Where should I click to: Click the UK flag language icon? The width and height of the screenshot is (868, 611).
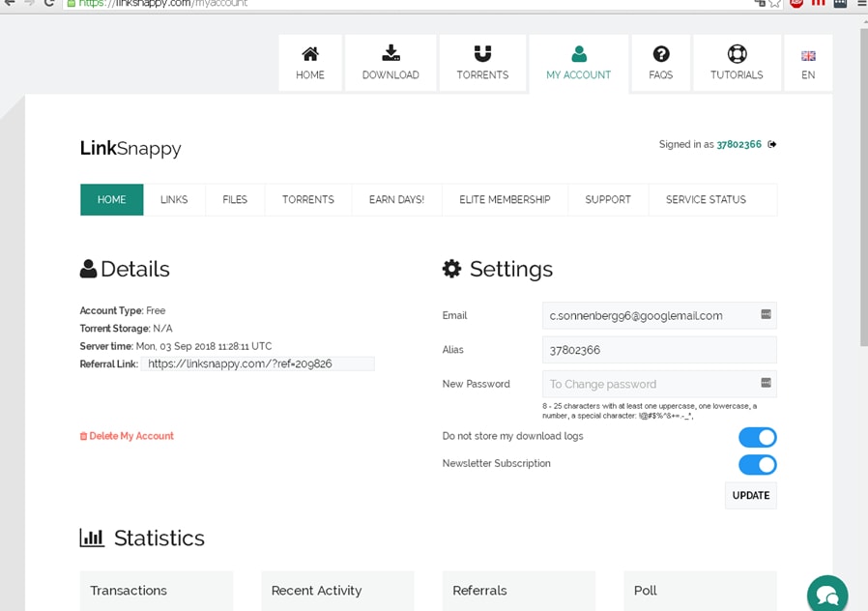pos(808,56)
